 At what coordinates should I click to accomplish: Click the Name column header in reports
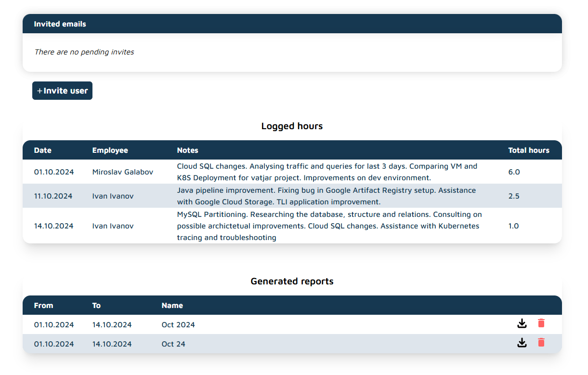coord(172,306)
